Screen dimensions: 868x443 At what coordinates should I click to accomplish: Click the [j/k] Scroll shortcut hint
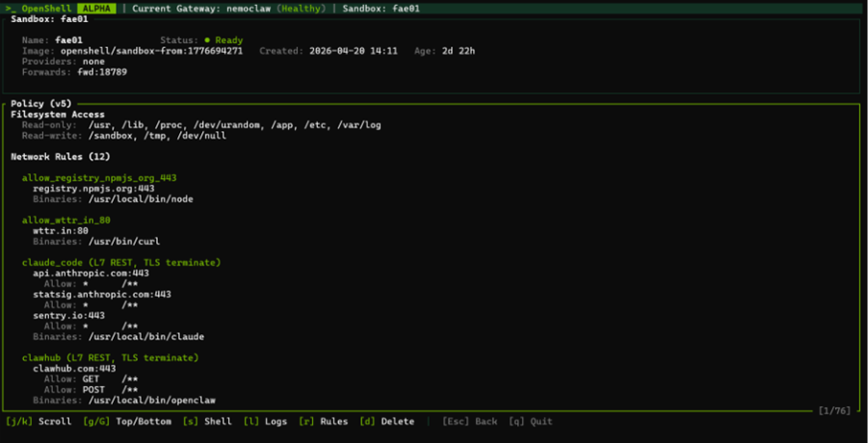click(39, 422)
